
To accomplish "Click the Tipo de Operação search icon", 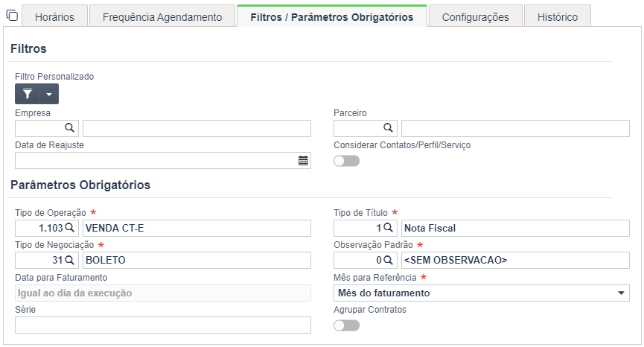I will 69,228.
